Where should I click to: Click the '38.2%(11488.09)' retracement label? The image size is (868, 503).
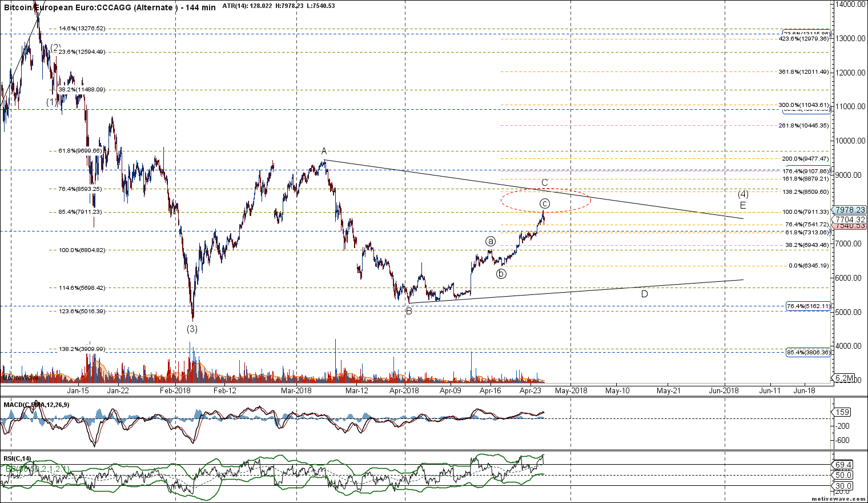[82, 89]
